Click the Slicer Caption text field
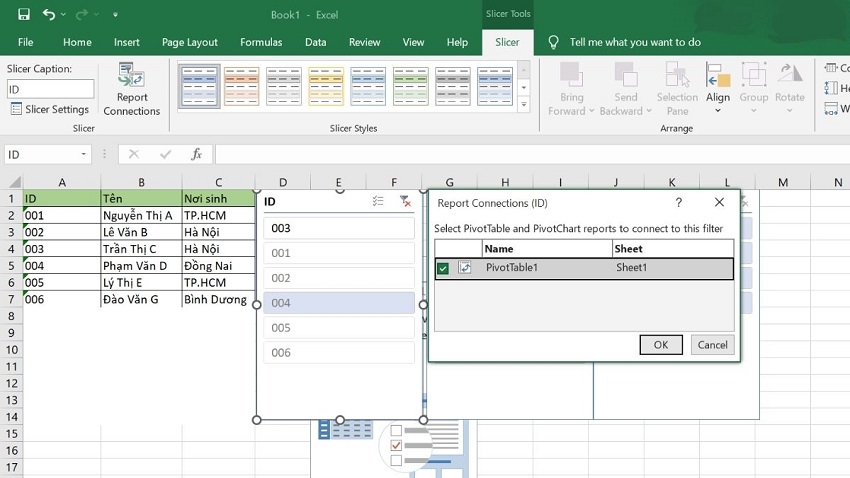Viewport: 850px width, 478px height. coord(50,89)
